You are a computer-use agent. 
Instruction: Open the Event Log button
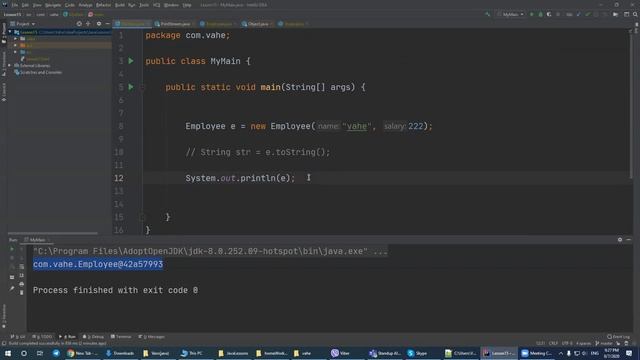pos(618,337)
